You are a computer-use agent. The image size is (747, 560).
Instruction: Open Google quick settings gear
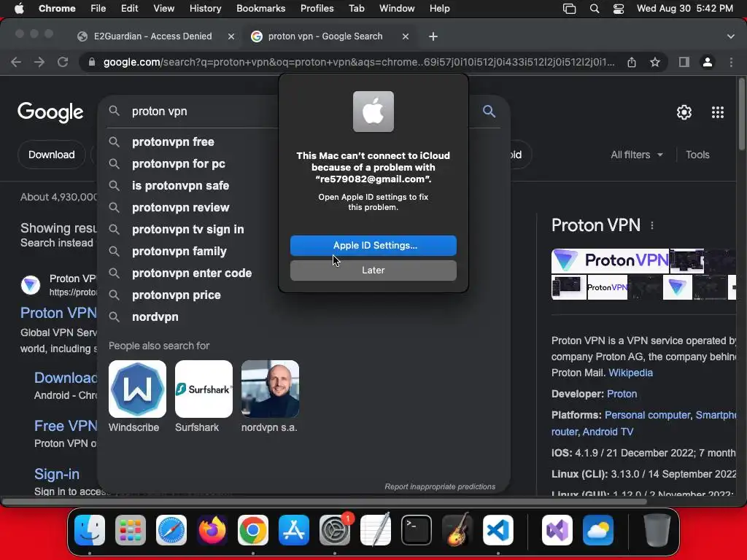click(684, 112)
